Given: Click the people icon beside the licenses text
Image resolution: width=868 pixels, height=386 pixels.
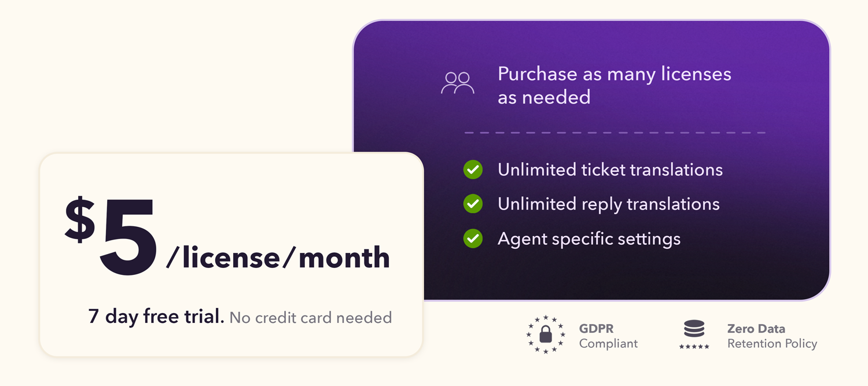Looking at the screenshot, I should click(457, 83).
